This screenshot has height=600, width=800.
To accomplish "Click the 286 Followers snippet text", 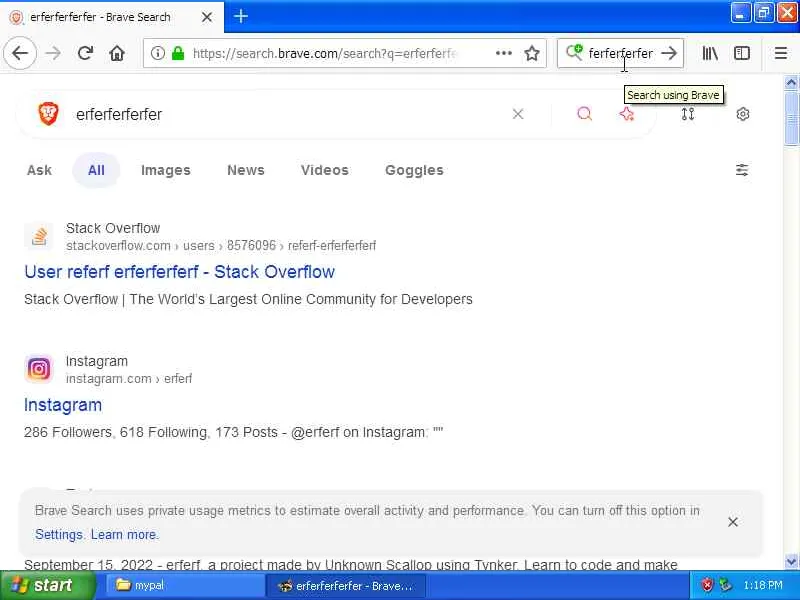I will (x=233, y=432).
